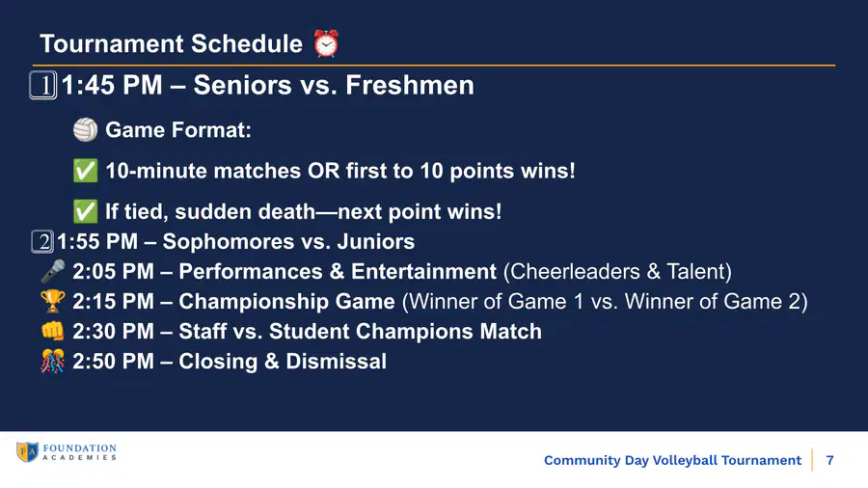Click green checkmark beside 10-minute matches

[85, 171]
